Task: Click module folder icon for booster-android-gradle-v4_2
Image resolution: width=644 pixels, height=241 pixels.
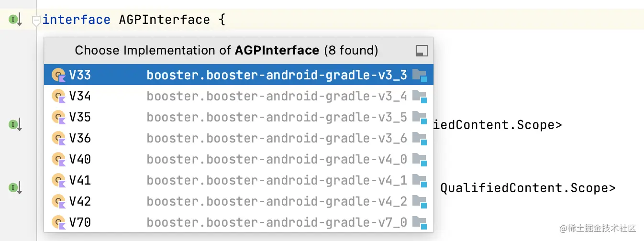Action: (420, 202)
